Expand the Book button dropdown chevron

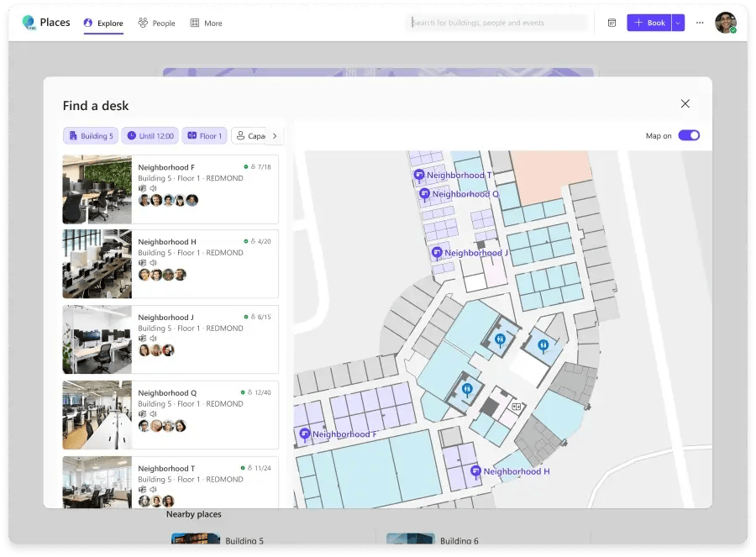[x=677, y=23]
